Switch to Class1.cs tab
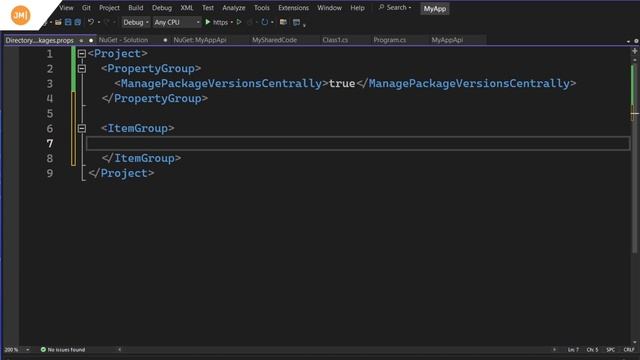The image size is (640, 360). click(335, 40)
